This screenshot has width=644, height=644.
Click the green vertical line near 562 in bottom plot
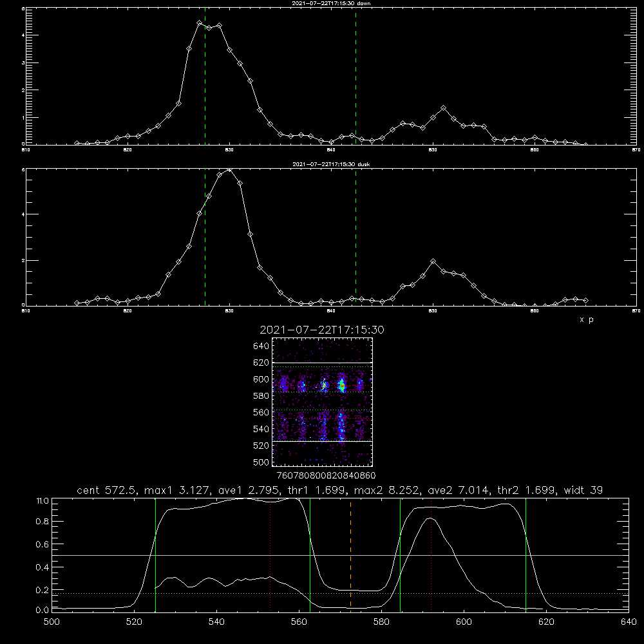tap(310, 554)
